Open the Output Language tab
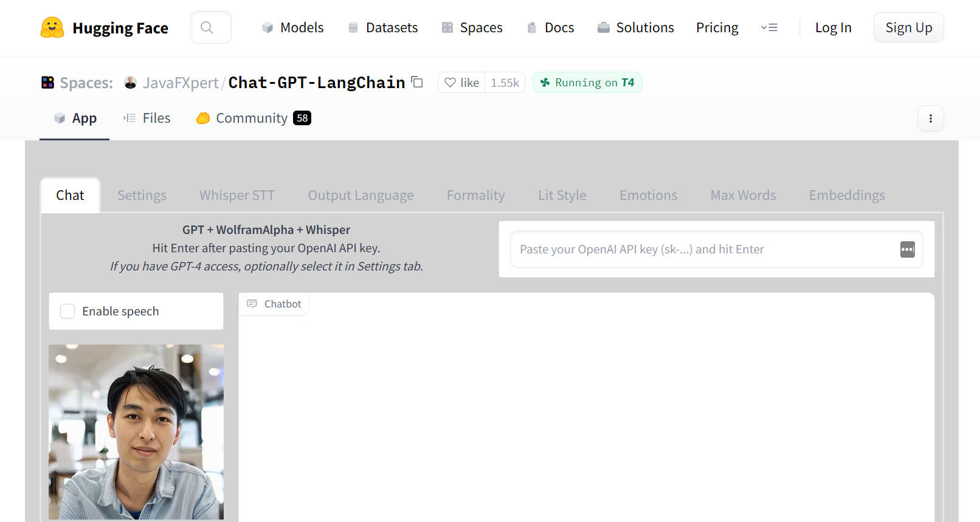 point(361,195)
